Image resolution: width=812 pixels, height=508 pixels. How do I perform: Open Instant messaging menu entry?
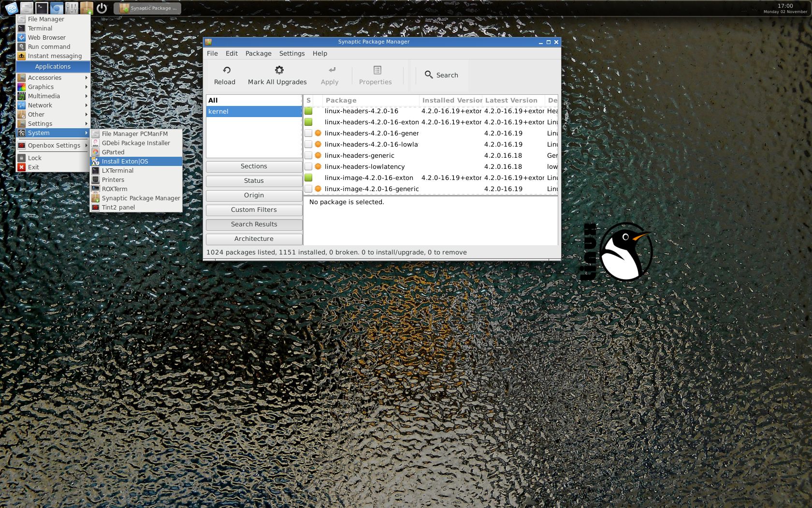click(53, 56)
